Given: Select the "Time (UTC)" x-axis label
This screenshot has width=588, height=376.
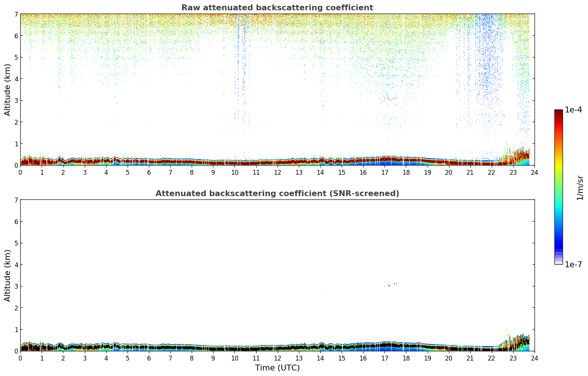Looking at the screenshot, I should click(x=277, y=368).
